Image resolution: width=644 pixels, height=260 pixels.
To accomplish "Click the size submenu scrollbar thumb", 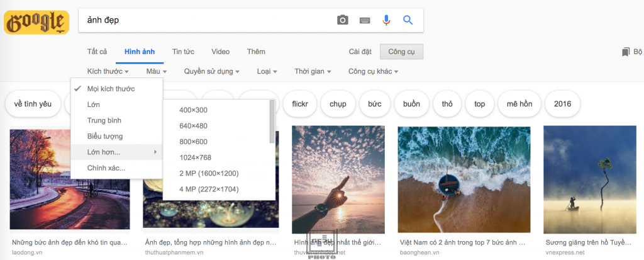I will pyautogui.click(x=272, y=122).
